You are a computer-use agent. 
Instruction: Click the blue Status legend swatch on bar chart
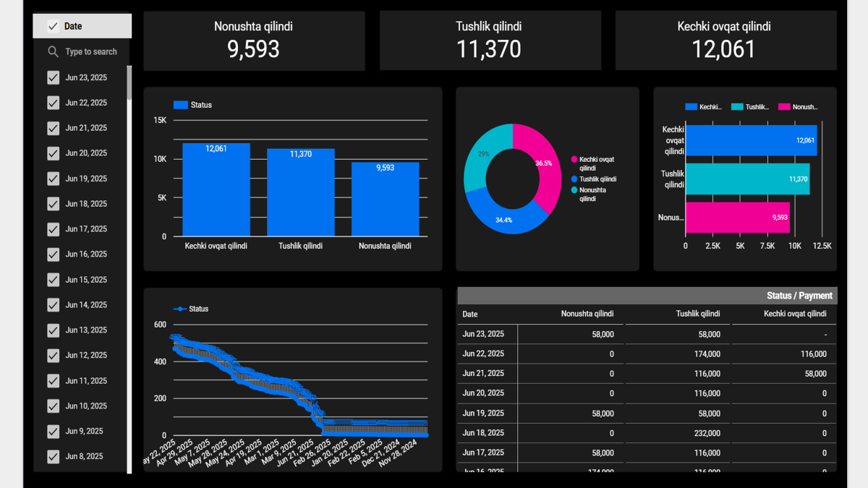tap(180, 105)
